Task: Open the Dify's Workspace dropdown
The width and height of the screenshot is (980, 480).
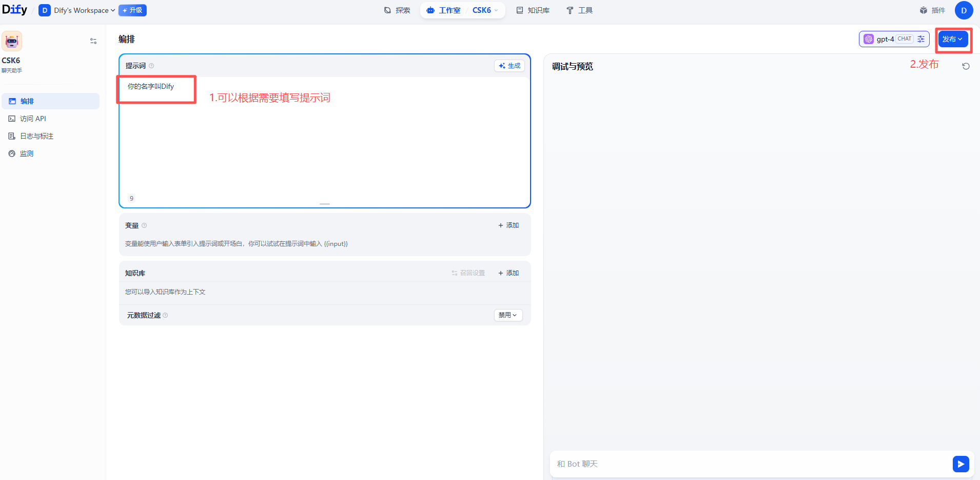Action: pos(76,10)
